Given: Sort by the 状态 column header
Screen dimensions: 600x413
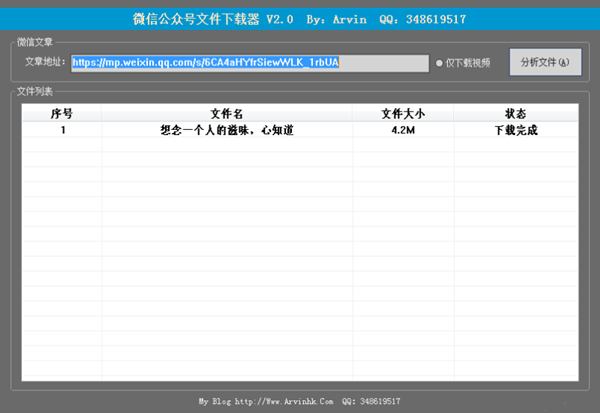Looking at the screenshot, I should 515,113.
